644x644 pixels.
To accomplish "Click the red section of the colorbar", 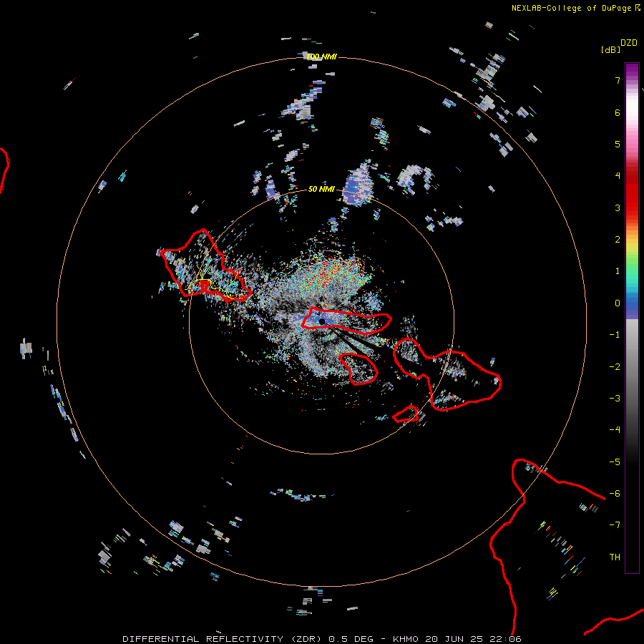I will click(x=632, y=193).
